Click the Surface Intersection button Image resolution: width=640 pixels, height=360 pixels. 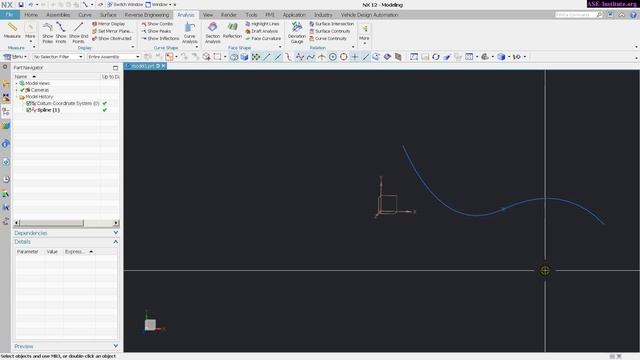point(331,24)
